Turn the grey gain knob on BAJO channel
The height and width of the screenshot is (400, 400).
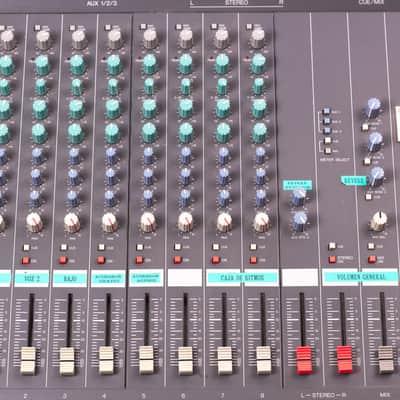pyautogui.click(x=79, y=39)
